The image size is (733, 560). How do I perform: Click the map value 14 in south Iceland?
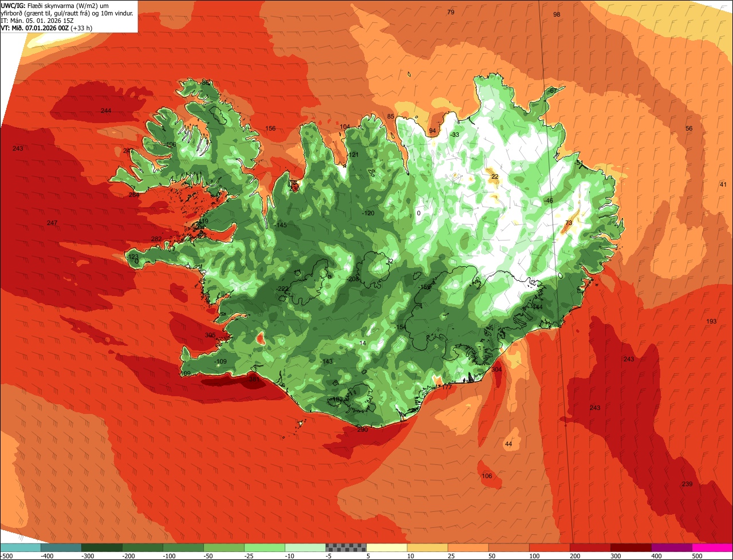pos(362,343)
